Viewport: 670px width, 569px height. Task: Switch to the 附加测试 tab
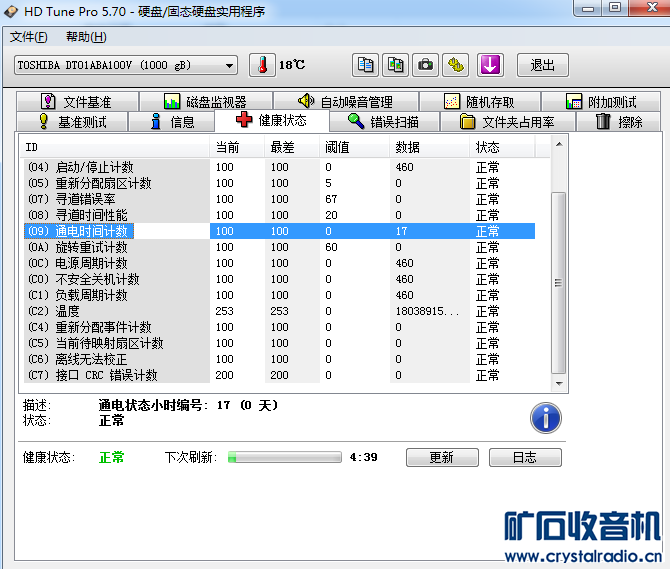pos(601,102)
